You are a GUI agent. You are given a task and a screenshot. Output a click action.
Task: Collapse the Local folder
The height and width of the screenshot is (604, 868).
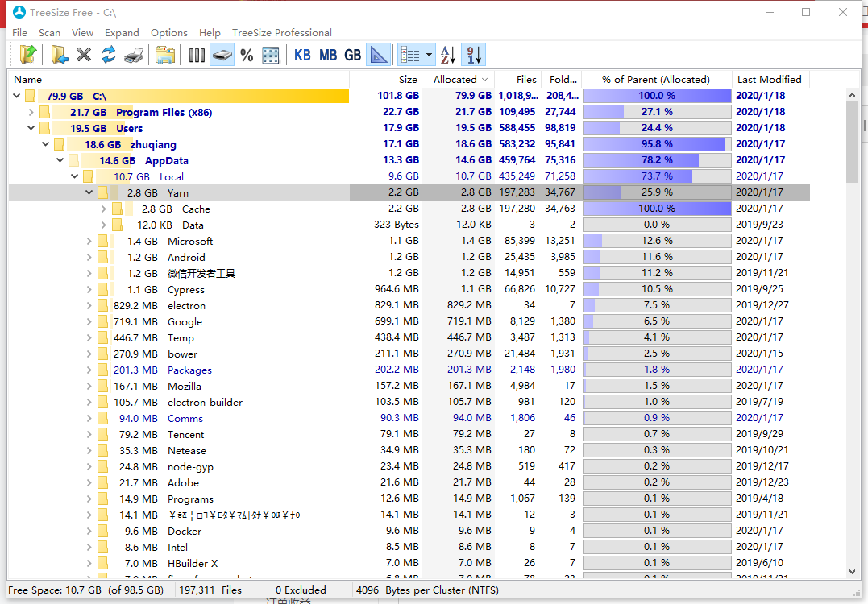click(74, 176)
